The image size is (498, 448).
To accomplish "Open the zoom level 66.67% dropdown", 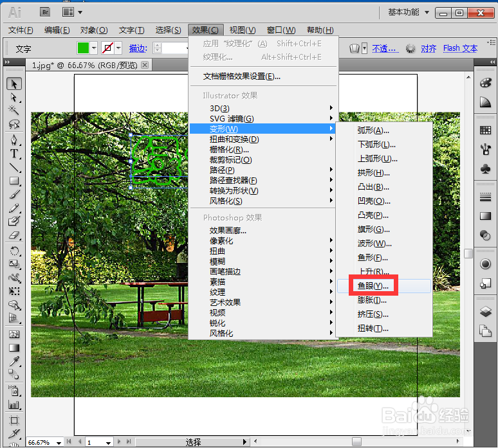I will [59, 442].
